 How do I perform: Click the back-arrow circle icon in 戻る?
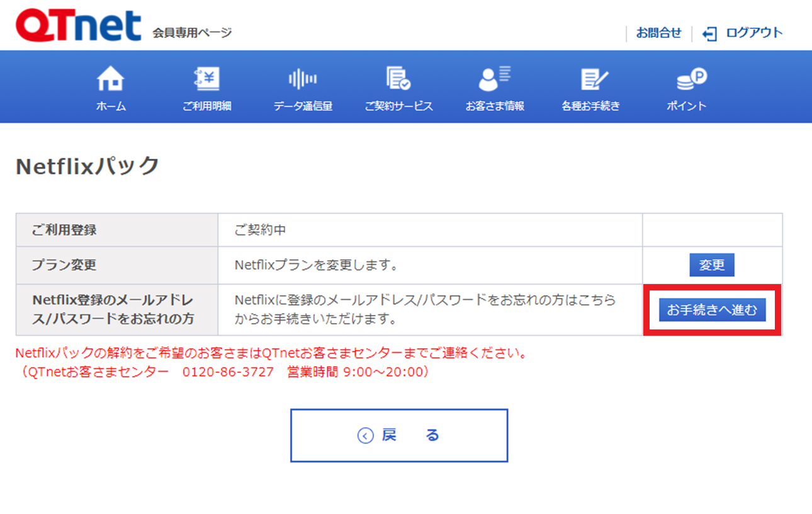coord(366,435)
